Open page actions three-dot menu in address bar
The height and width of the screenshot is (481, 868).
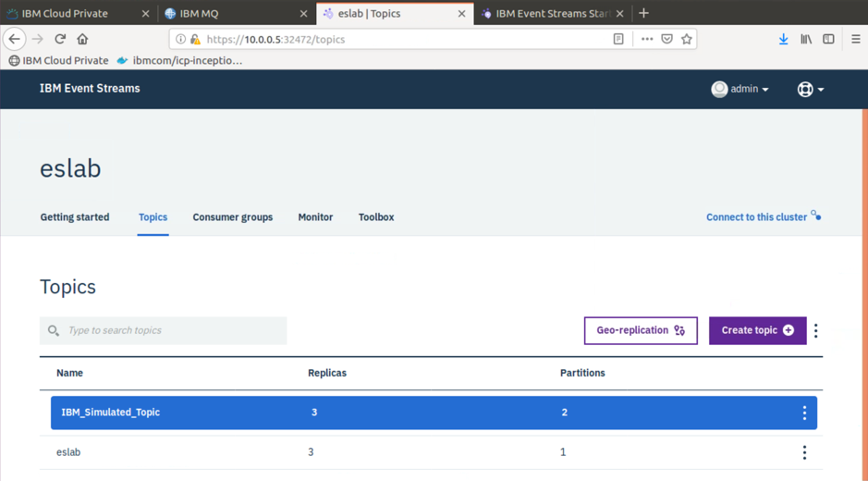[x=646, y=39]
